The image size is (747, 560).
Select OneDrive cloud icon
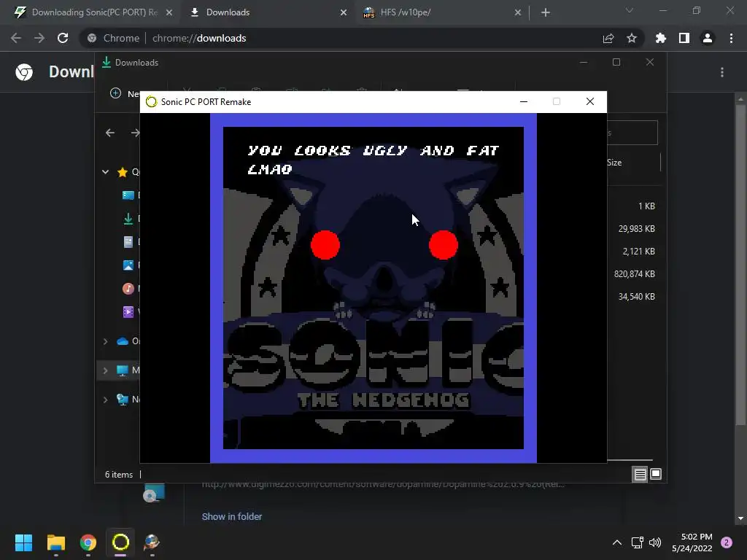(x=123, y=341)
